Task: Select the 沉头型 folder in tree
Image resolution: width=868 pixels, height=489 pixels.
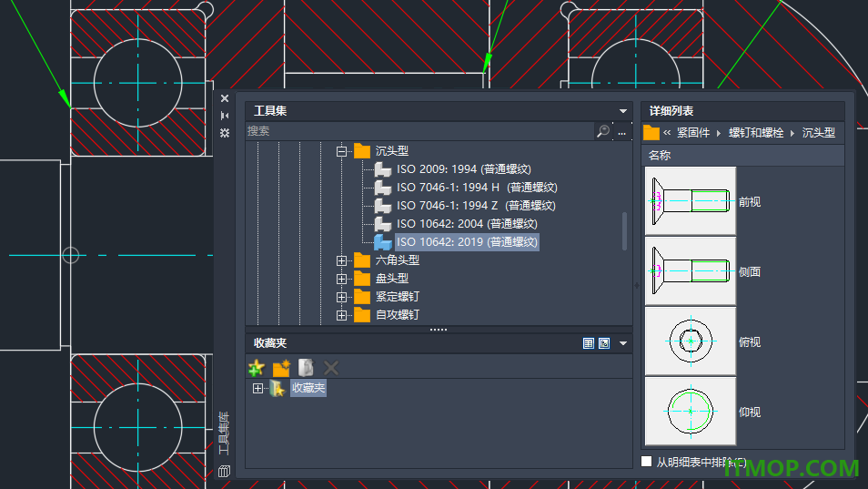Action: pyautogui.click(x=392, y=150)
